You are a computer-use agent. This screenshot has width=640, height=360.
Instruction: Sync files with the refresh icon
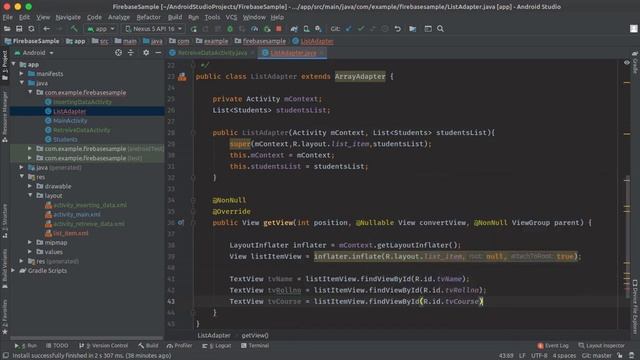pyautogui.click(x=31, y=29)
